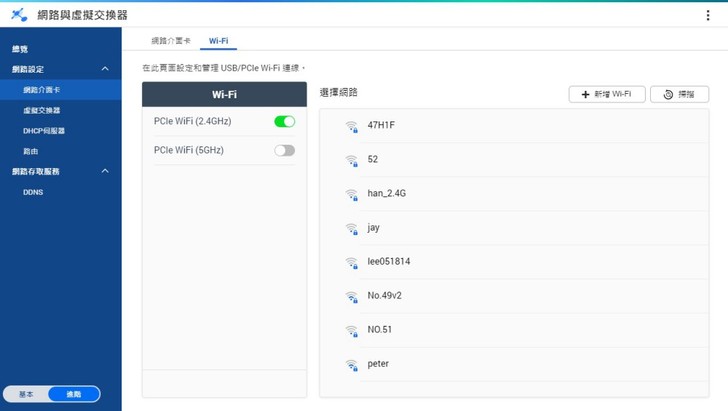The image size is (728, 411).
Task: Click the Wi-Fi icon for lee051814
Action: pos(351,263)
